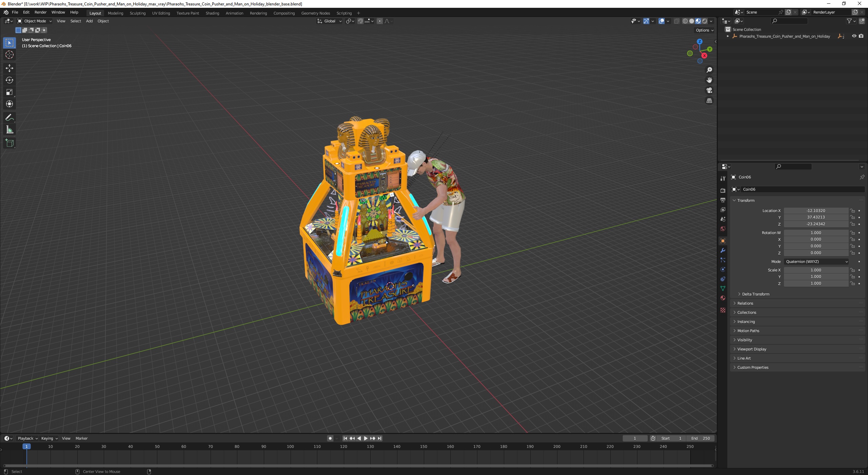The image size is (868, 475).
Task: Toggle auto keying record button
Action: [x=330, y=438]
